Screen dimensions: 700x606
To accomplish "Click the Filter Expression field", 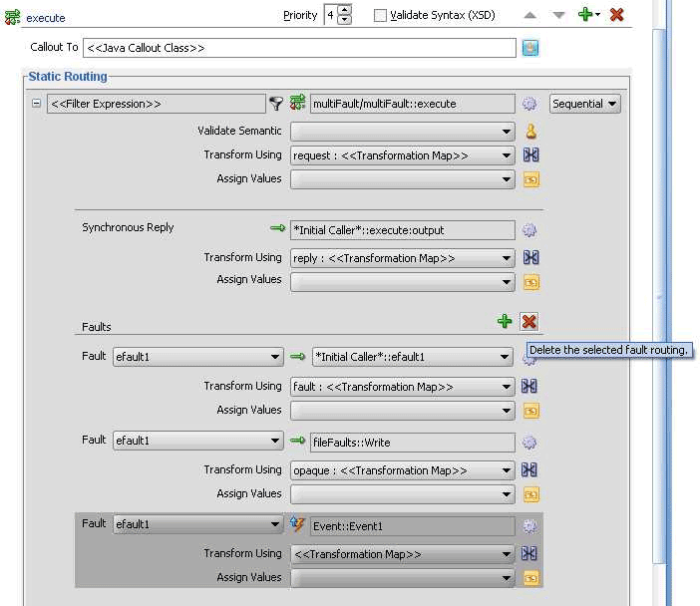I will (156, 104).
